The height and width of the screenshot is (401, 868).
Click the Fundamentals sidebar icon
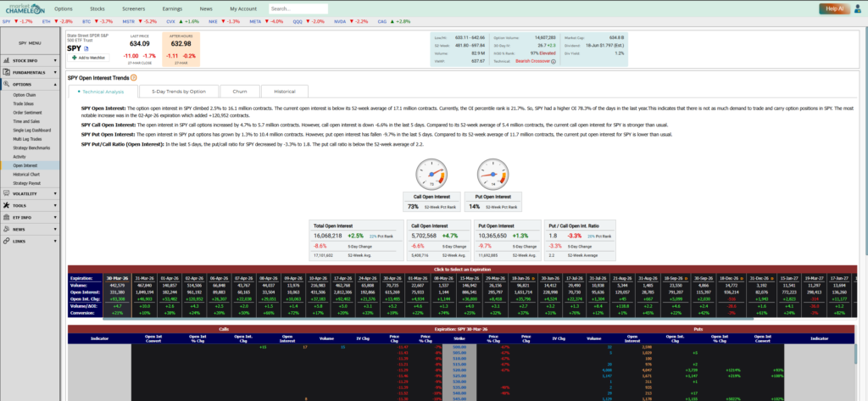pyautogui.click(x=7, y=73)
